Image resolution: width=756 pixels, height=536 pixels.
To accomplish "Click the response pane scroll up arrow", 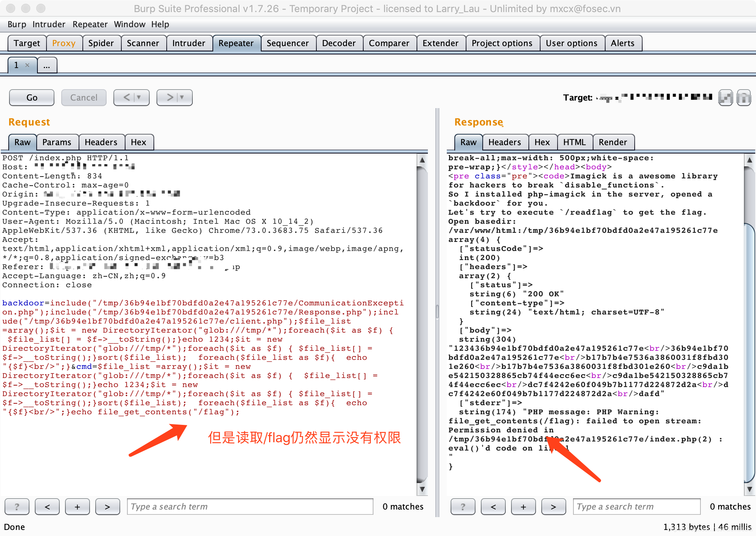I will tap(749, 160).
